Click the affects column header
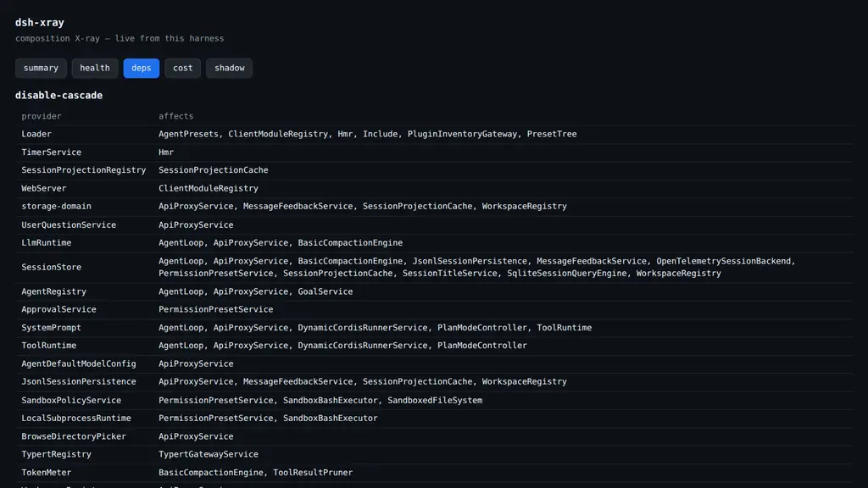Image resolution: width=868 pixels, height=488 pixels. coord(176,116)
